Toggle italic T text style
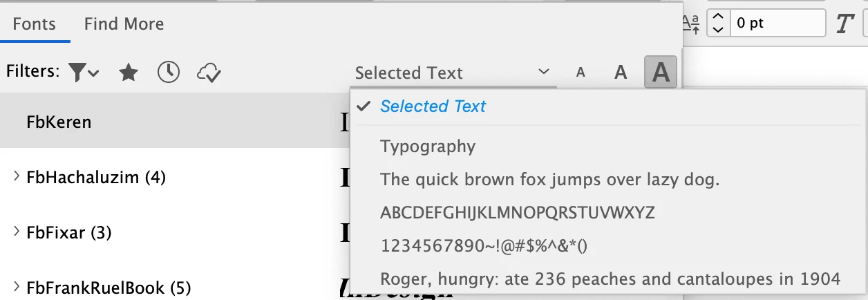This screenshot has height=300, width=868. (843, 24)
